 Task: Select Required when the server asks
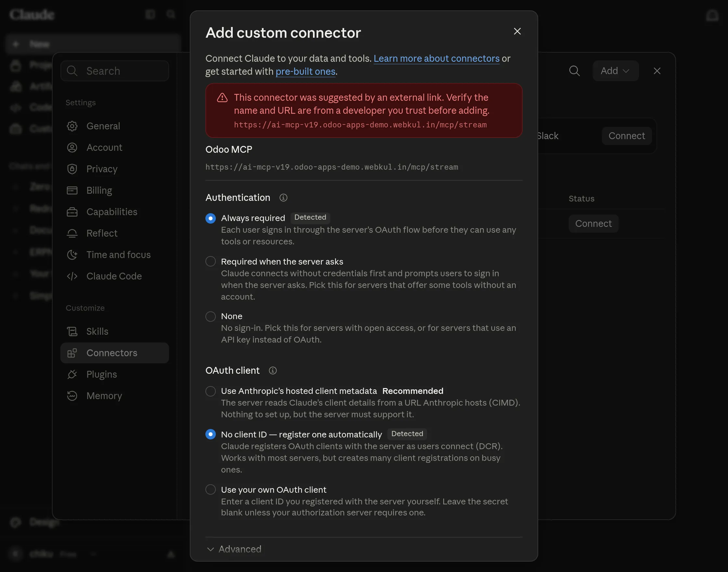[210, 262]
